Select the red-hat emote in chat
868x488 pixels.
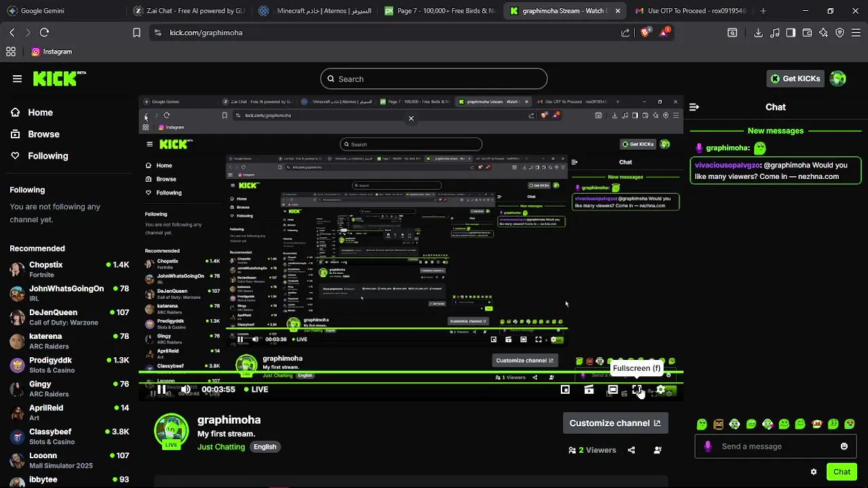click(816, 424)
